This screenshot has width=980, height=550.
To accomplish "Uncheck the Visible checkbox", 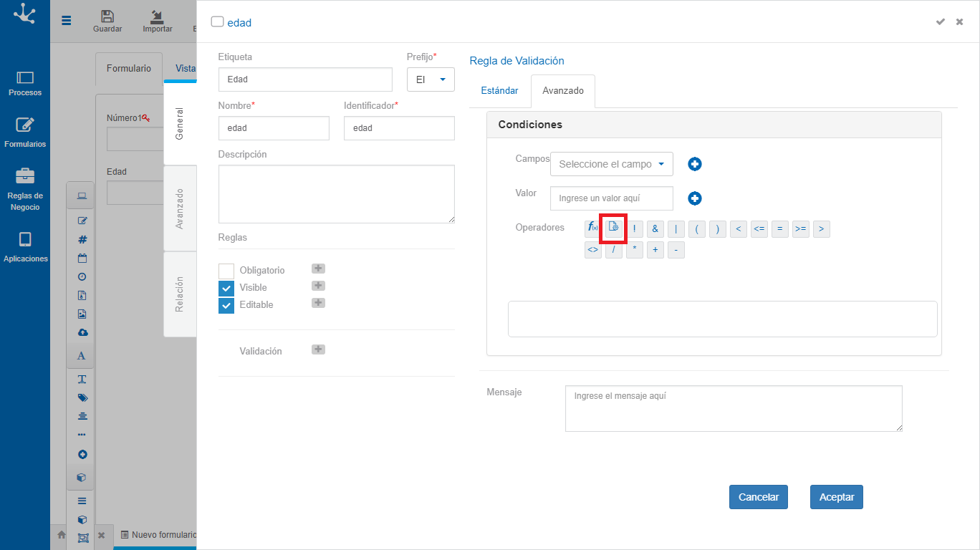I will pyautogui.click(x=226, y=288).
